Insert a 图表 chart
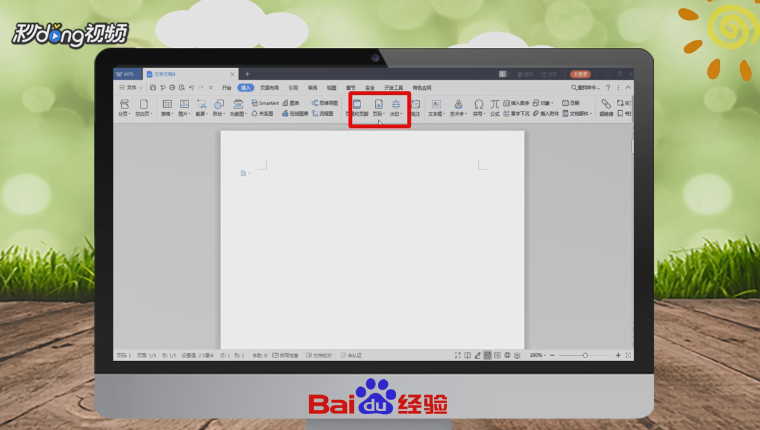The height and width of the screenshot is (430, 760). [x=291, y=103]
